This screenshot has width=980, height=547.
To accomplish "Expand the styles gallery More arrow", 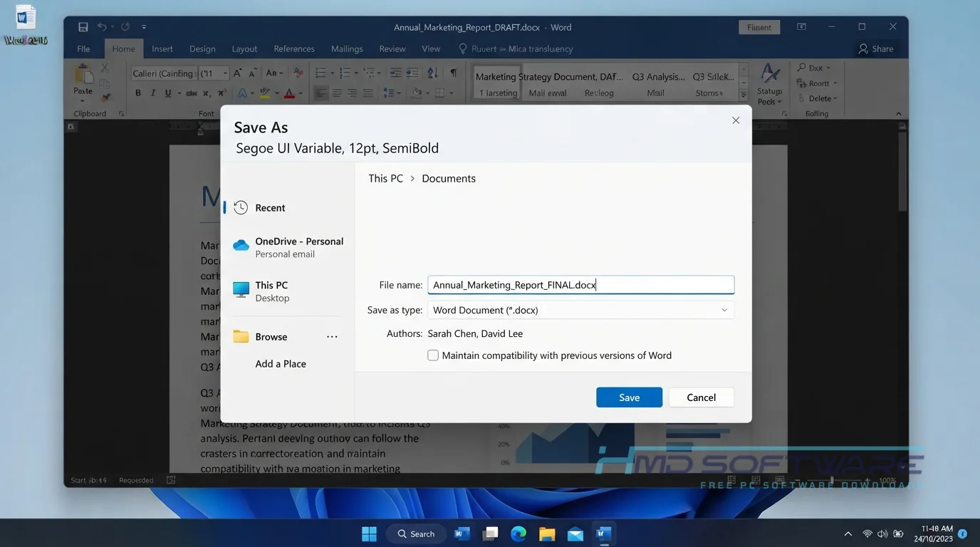I will [x=744, y=95].
